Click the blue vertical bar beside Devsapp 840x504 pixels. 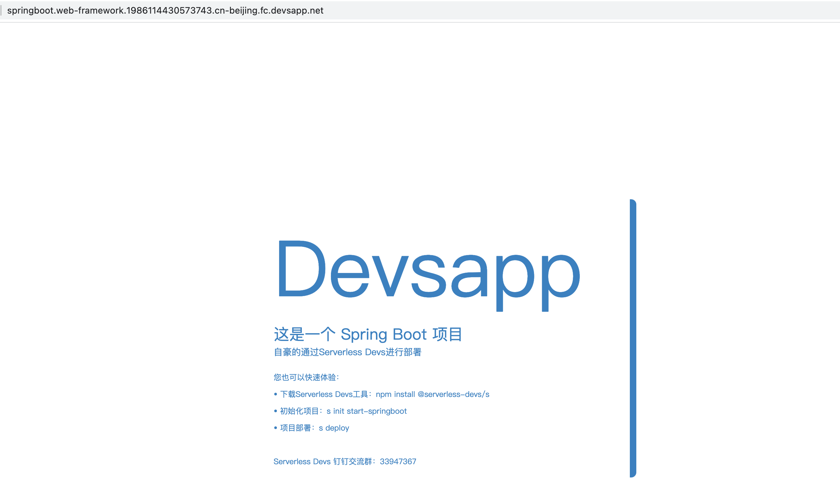(633, 338)
